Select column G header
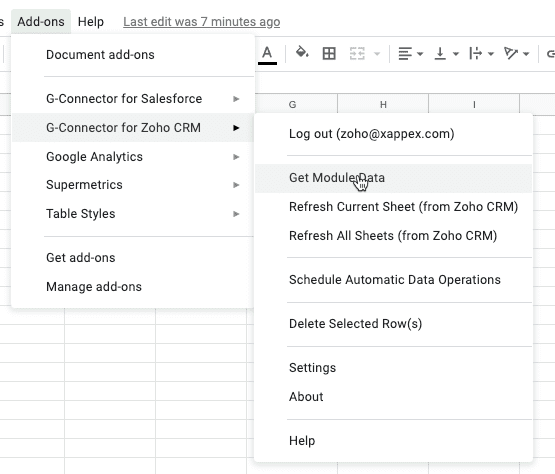Image resolution: width=555 pixels, height=474 pixels. [x=292, y=105]
